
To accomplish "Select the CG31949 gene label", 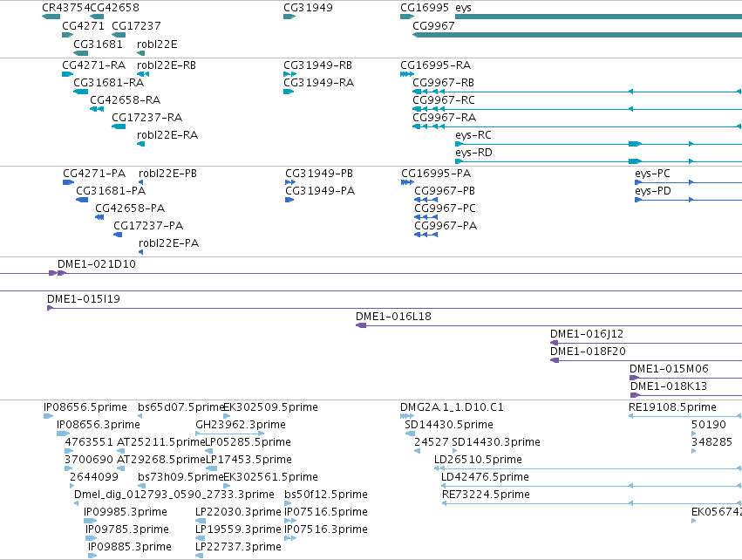I will (308, 8).
